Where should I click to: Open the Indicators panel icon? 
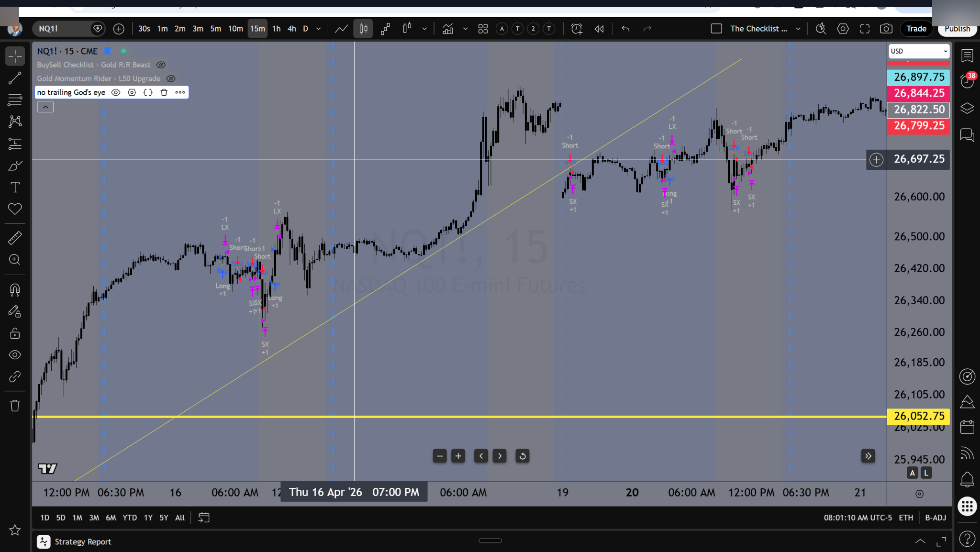pyautogui.click(x=447, y=29)
